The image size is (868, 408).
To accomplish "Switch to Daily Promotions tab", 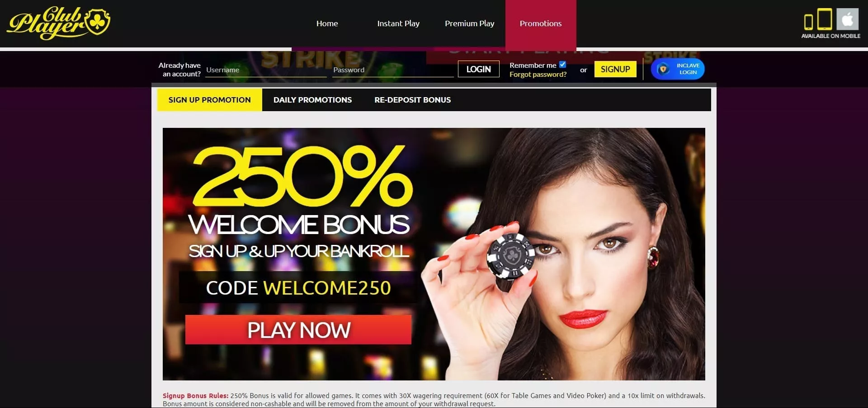I will point(312,100).
